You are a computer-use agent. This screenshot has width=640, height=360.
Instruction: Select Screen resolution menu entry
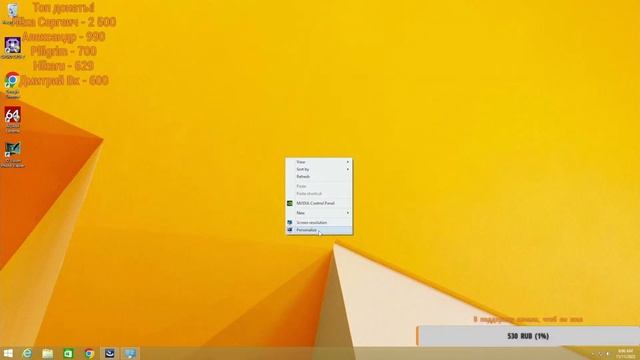tap(319, 222)
